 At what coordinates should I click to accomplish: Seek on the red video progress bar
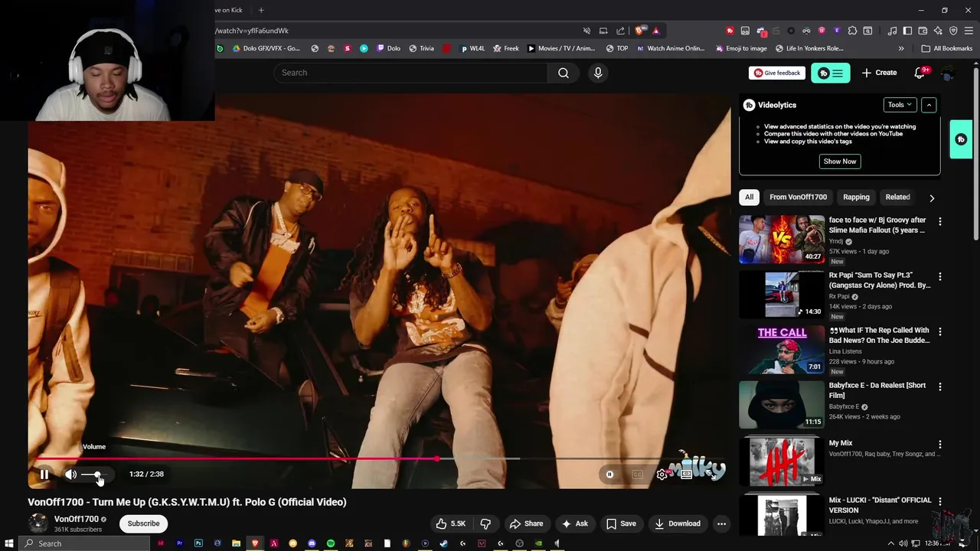click(379, 459)
